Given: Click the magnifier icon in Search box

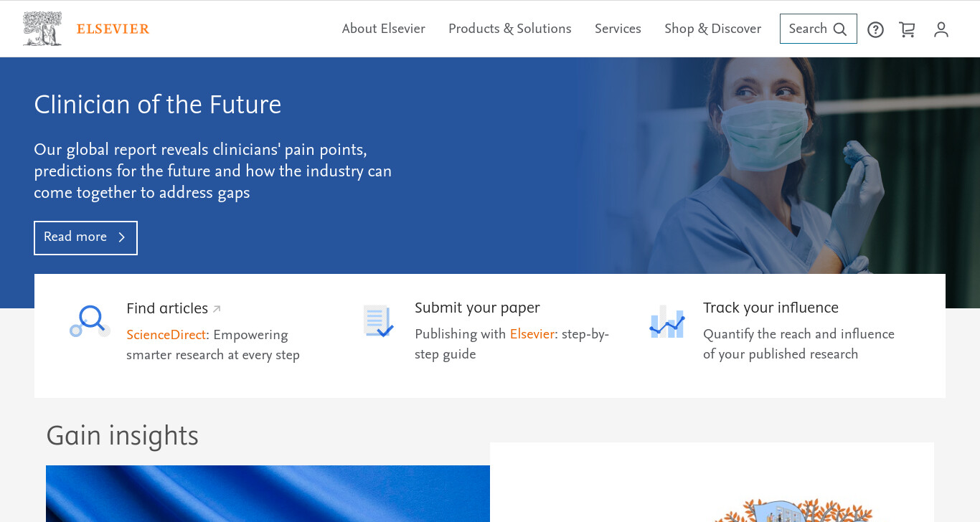Looking at the screenshot, I should tap(840, 29).
